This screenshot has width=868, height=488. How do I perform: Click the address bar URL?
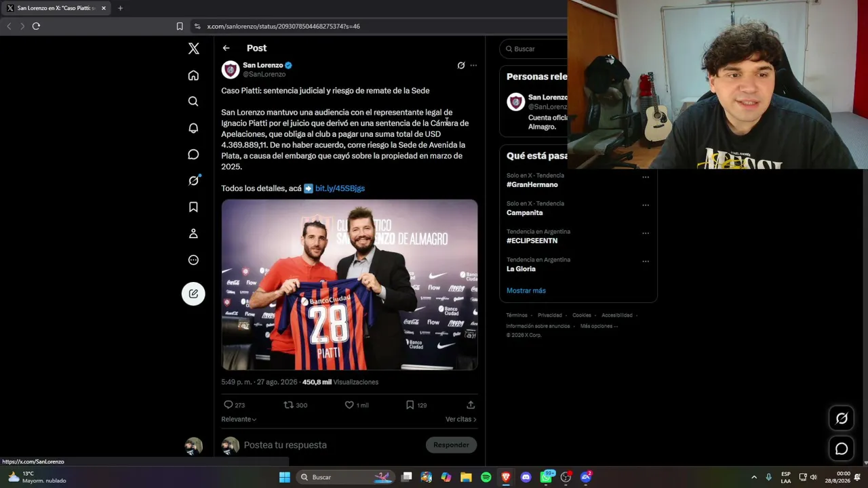click(x=283, y=26)
